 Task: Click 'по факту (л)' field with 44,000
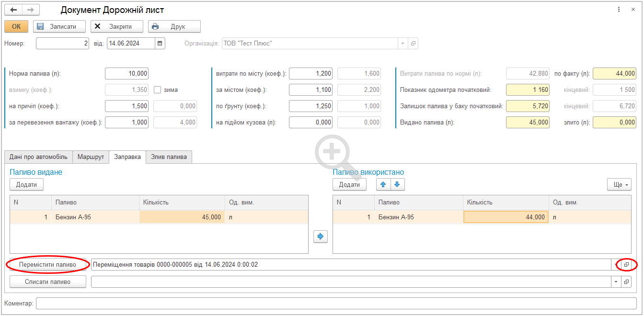[x=614, y=74]
